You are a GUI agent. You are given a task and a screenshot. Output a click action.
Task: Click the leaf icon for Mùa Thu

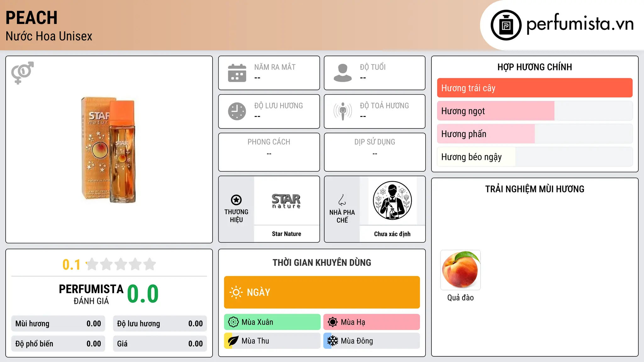pyautogui.click(x=233, y=341)
